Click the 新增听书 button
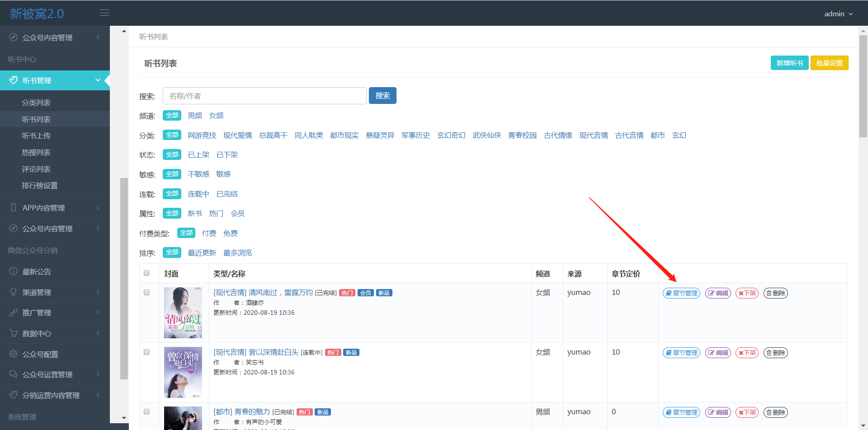This screenshot has height=430, width=868. pyautogui.click(x=790, y=63)
